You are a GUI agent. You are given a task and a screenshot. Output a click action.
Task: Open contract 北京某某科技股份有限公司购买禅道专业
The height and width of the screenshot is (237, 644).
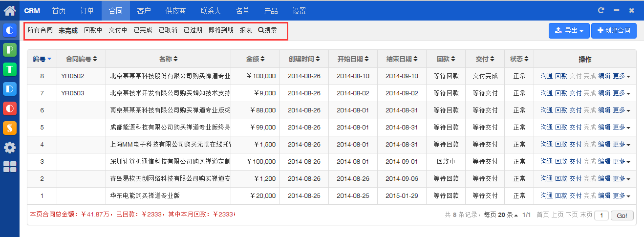click(x=170, y=76)
